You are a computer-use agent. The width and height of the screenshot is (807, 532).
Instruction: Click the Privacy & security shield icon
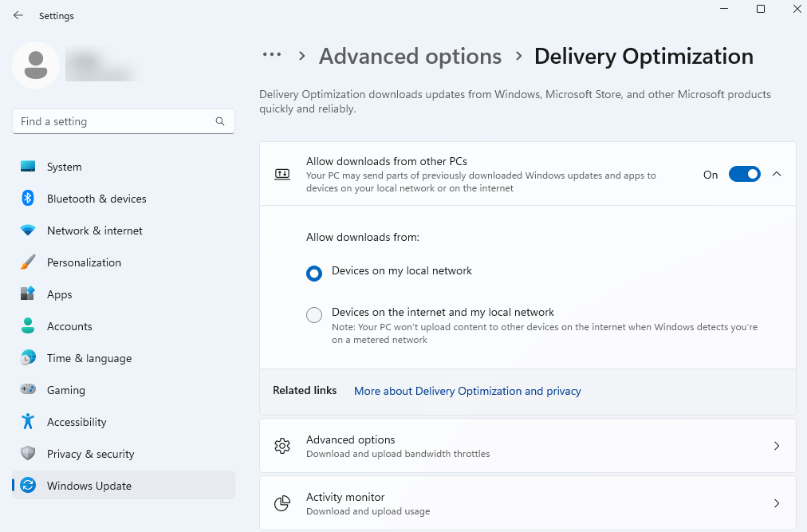pos(28,454)
